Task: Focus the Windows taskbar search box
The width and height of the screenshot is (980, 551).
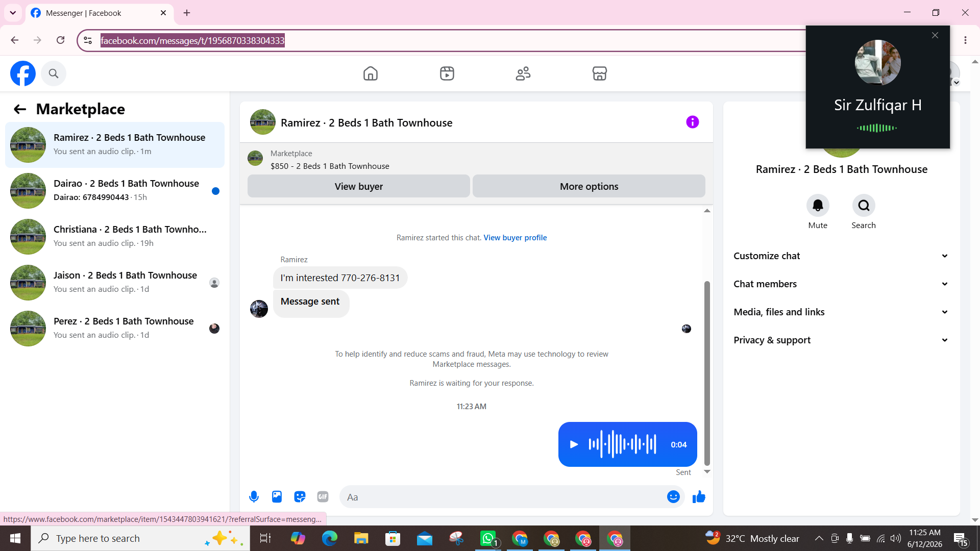Action: coord(140,538)
